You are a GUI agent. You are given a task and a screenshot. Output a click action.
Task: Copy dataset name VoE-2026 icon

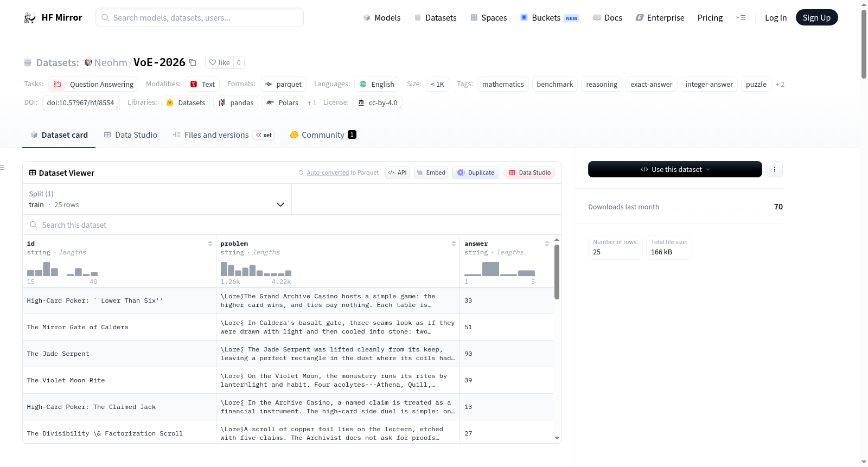pos(193,62)
